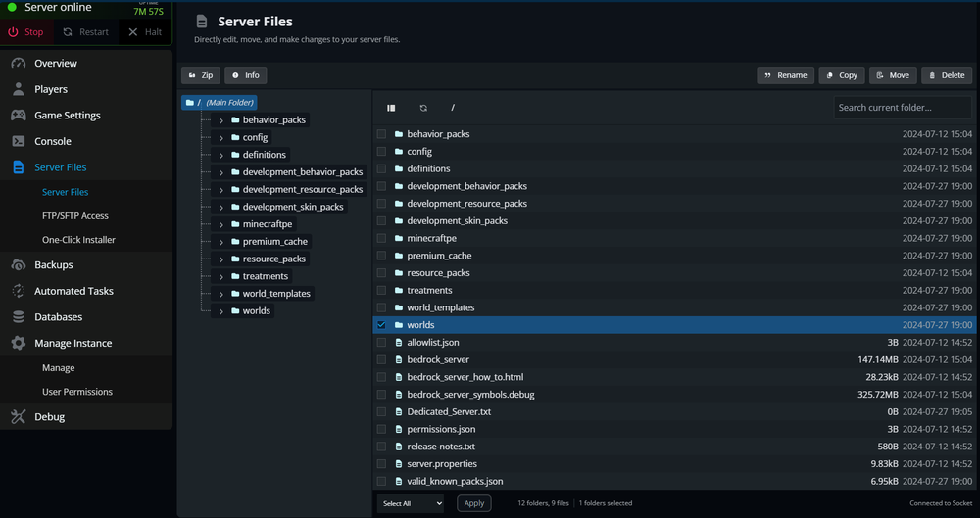Click the Manage Instance gear icon
Viewport: 980px width, 518px height.
19,344
